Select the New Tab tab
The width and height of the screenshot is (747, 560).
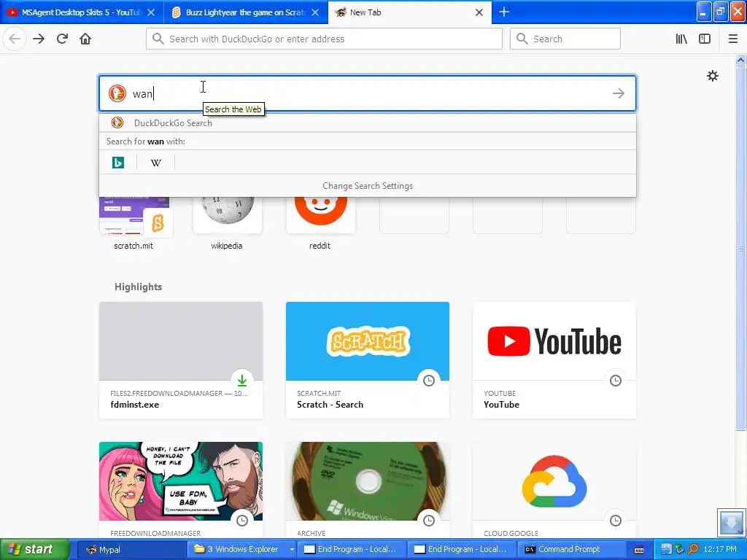[x=410, y=12]
